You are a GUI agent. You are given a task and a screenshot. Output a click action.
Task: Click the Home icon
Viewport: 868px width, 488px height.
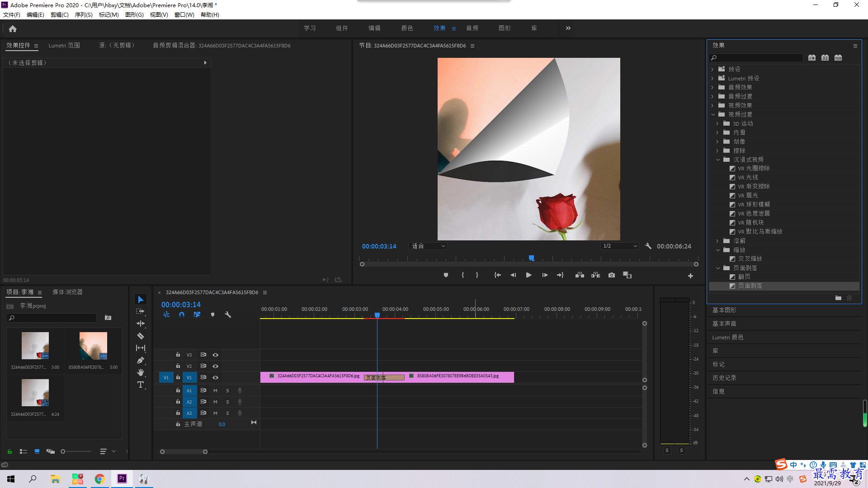tap(13, 29)
